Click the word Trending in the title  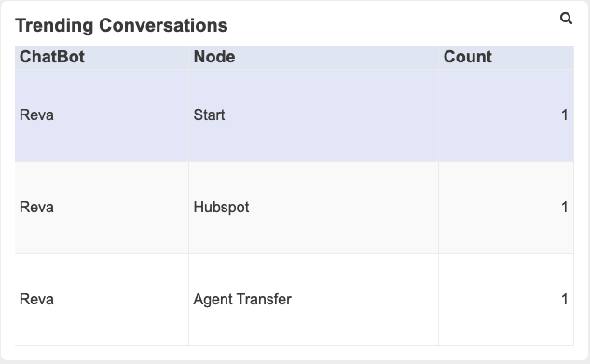54,26
